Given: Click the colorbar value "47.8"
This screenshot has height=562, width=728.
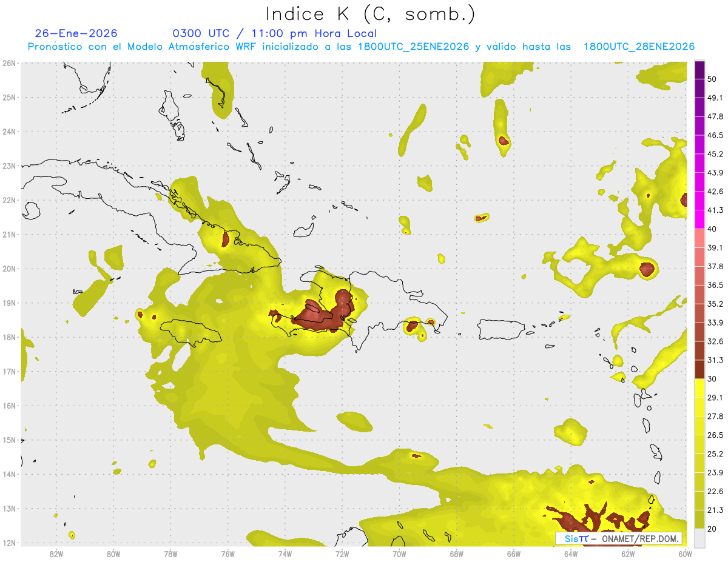Looking at the screenshot, I should 715,117.
